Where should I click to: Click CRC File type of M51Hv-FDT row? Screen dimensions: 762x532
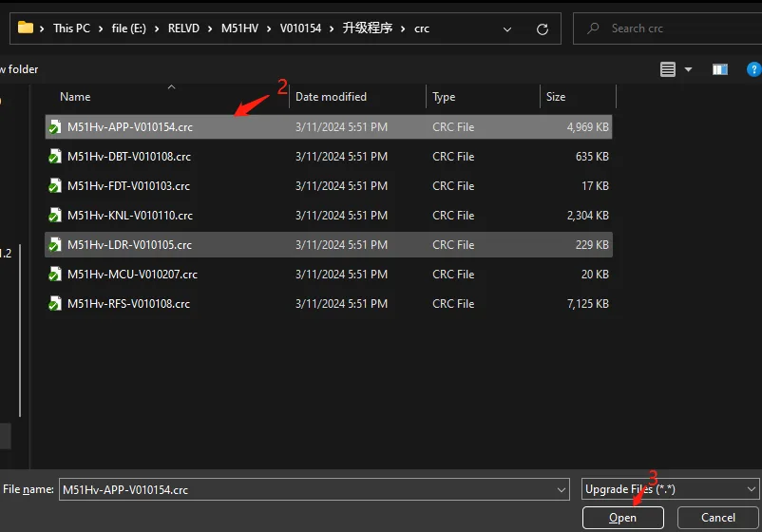pos(453,185)
